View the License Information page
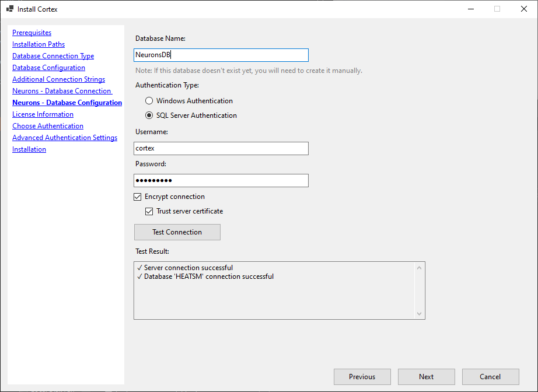 [x=43, y=114]
